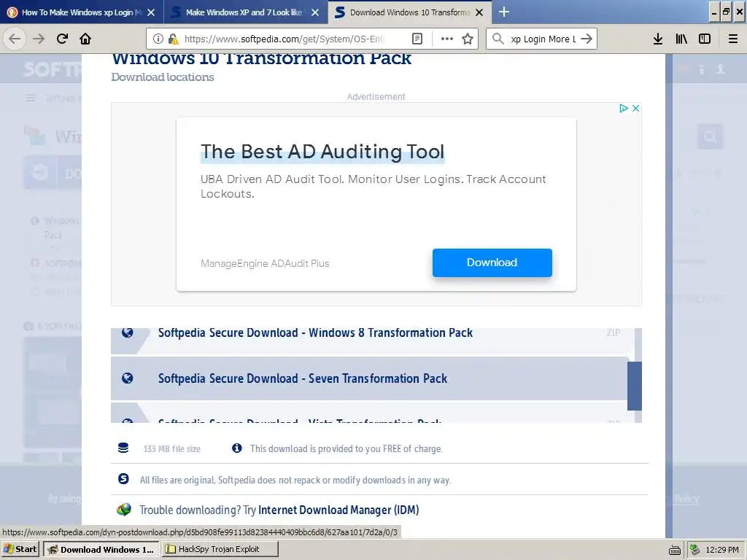Click the download list scrollbar thumb
The width and height of the screenshot is (747, 560).
point(634,386)
